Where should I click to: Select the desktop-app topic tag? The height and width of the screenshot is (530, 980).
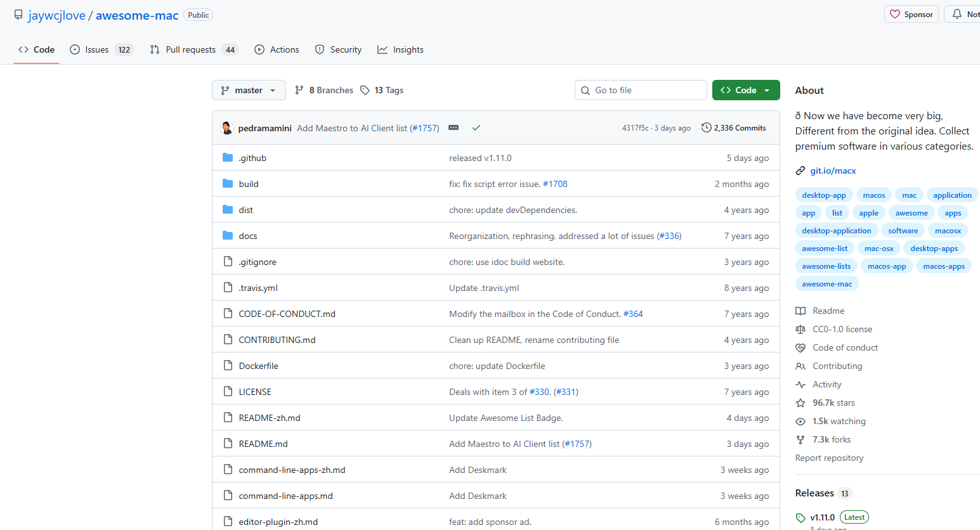click(x=824, y=195)
